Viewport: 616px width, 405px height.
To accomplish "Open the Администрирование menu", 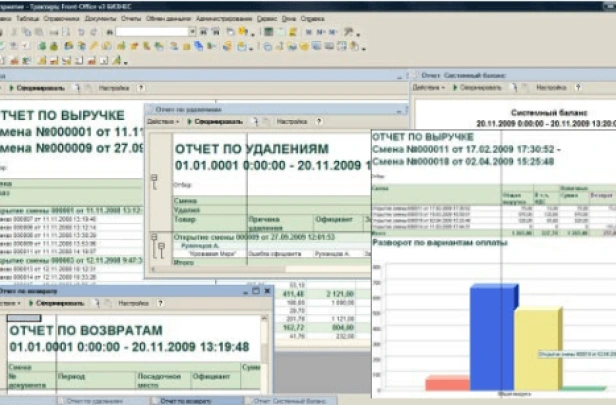I will 221,18.
